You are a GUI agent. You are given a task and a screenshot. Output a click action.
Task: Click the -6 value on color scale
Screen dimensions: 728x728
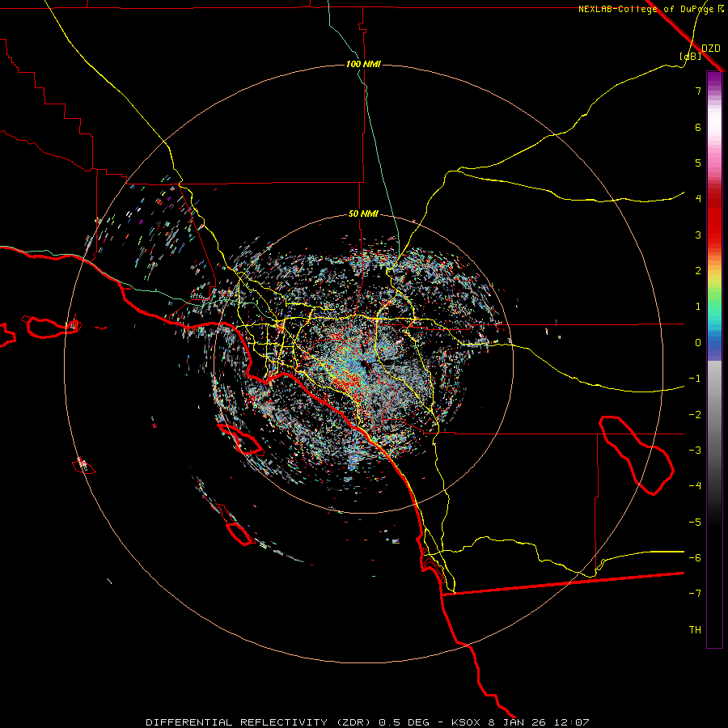pyautogui.click(x=695, y=558)
